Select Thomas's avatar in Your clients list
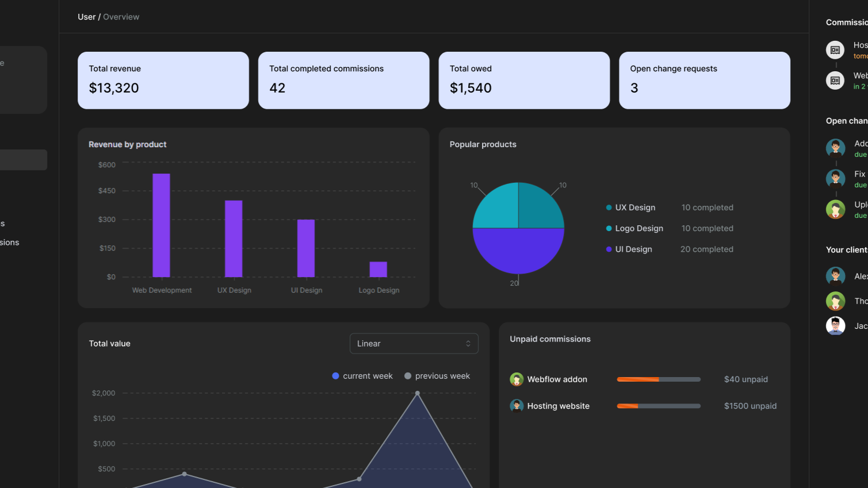Image resolution: width=868 pixels, height=488 pixels. pyautogui.click(x=835, y=301)
